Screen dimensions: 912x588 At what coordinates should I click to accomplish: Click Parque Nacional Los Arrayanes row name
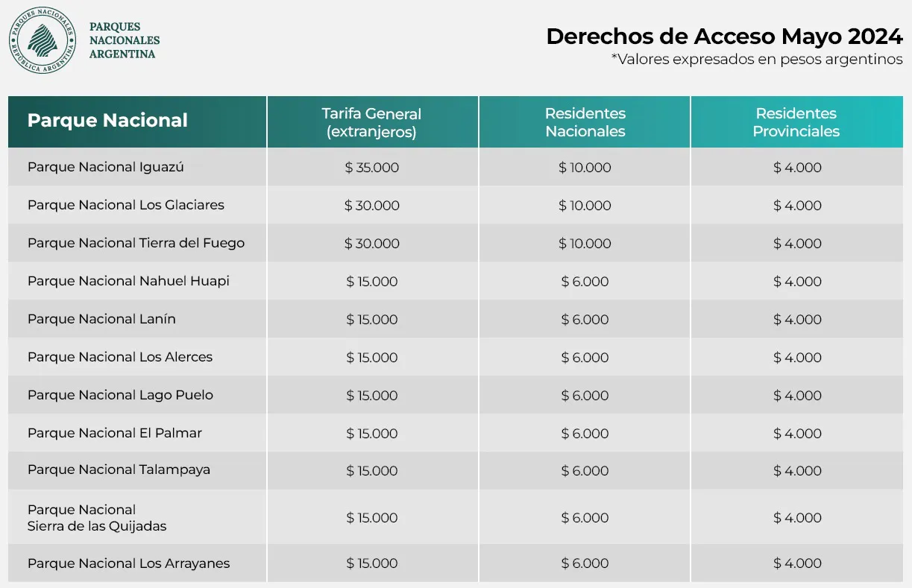pyautogui.click(x=128, y=563)
